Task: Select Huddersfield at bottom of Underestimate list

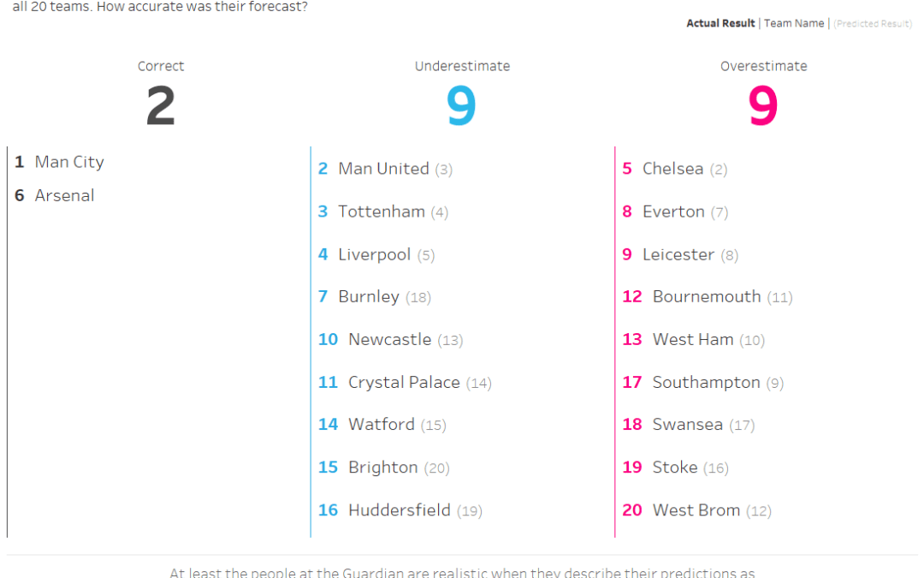Action: pos(399,510)
